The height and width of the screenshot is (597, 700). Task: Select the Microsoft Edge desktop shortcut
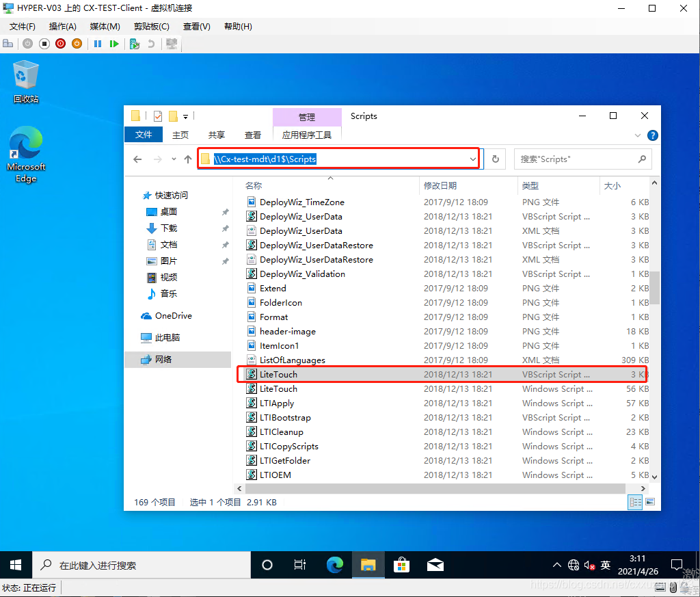(26, 155)
